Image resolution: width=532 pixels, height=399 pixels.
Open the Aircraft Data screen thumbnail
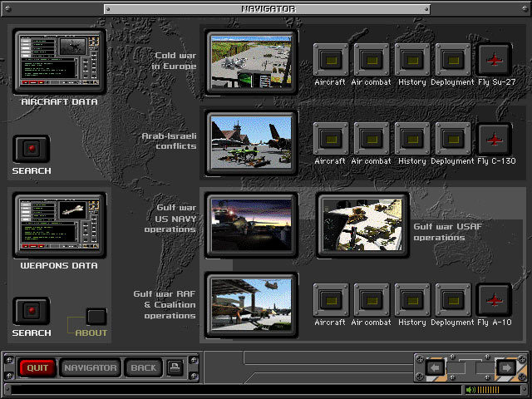click(59, 62)
